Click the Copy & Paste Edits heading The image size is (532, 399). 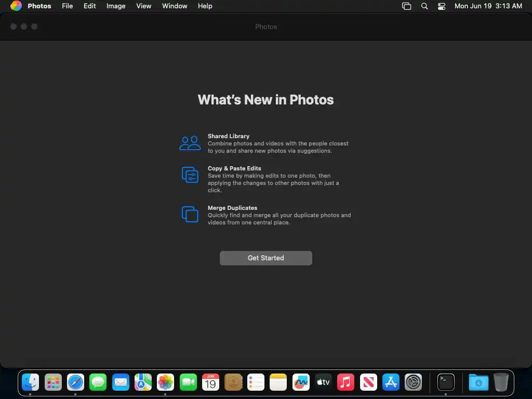(234, 168)
